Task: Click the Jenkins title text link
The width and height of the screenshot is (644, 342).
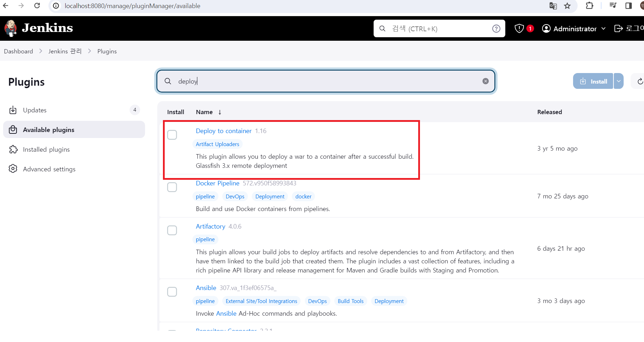Action: click(x=47, y=28)
